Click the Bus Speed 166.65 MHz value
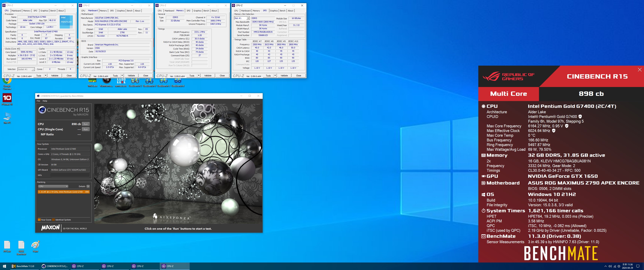Image resolution: width=644 pixels, height=270 pixels. coord(27,59)
